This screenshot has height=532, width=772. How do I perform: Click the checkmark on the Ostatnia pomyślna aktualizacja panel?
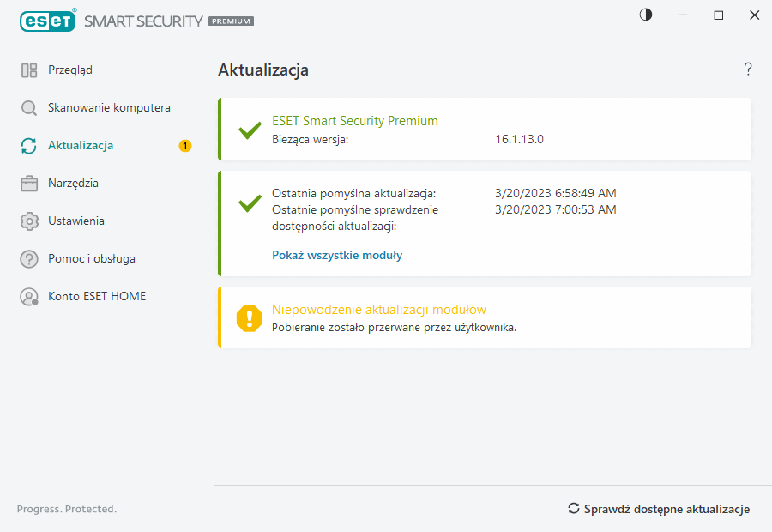tap(249, 203)
